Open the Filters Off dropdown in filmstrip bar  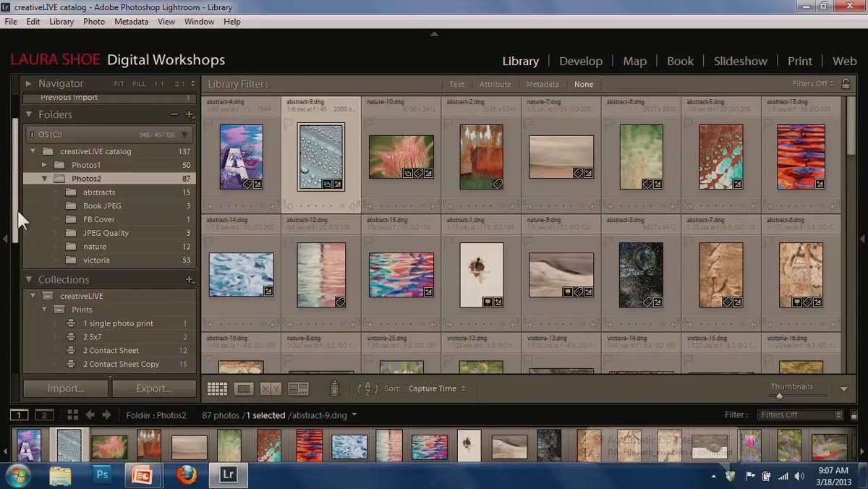(x=801, y=415)
